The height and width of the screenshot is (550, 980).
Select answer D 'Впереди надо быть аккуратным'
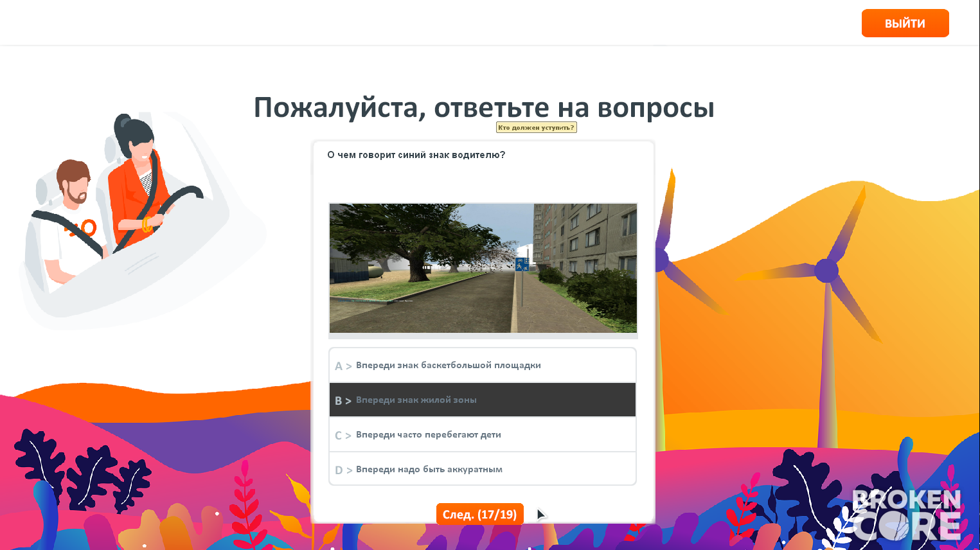pos(483,469)
